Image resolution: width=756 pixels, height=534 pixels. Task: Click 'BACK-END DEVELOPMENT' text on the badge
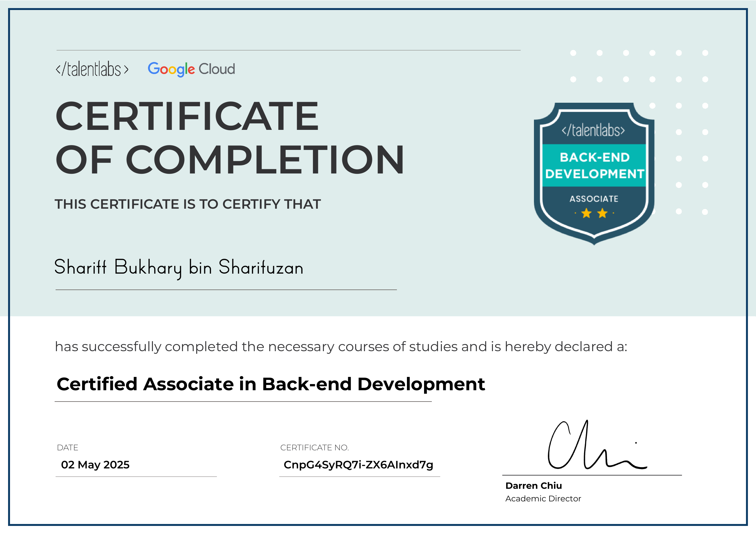(594, 165)
